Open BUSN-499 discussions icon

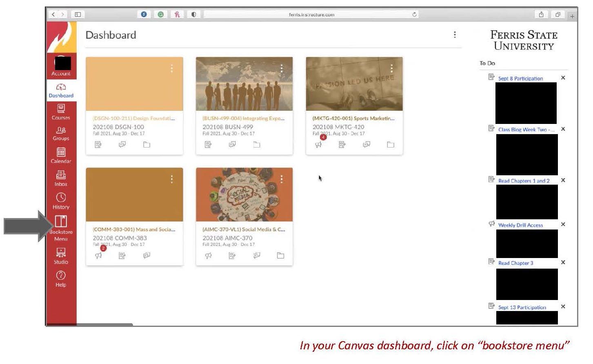click(232, 144)
